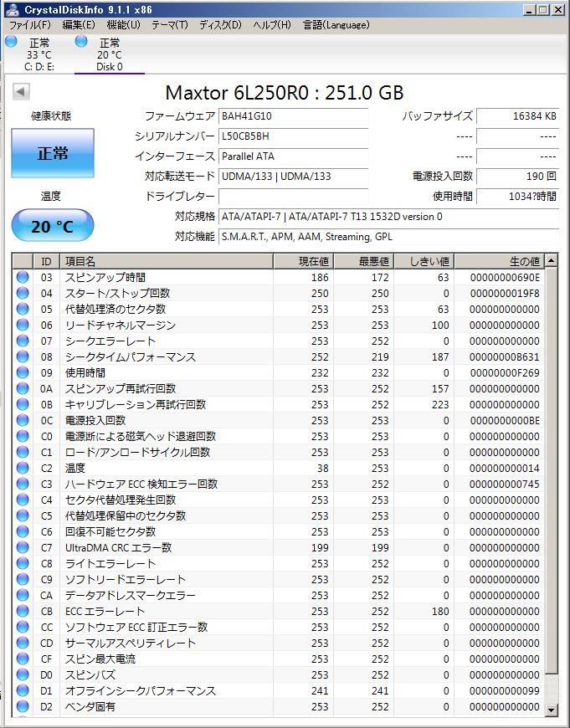The height and width of the screenshot is (728, 570).
Task: Click the serial number field L50CB5BH
Action: coord(293,136)
